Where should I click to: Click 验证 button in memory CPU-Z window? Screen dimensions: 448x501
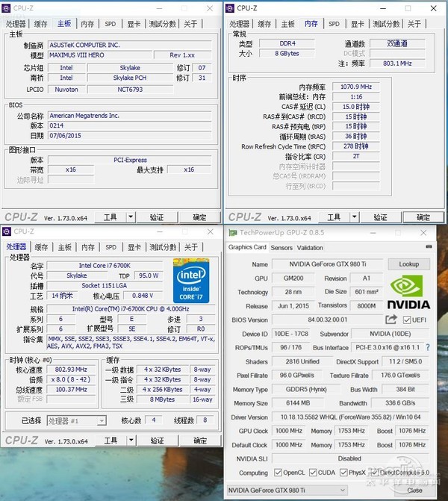point(380,217)
